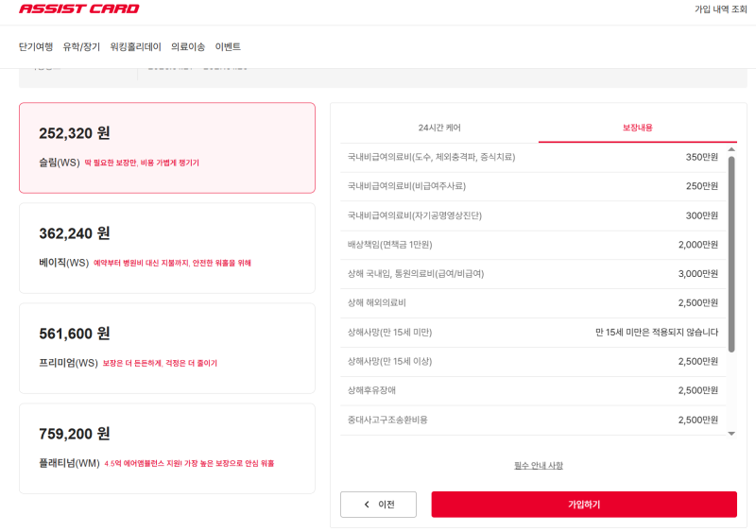Click the 상해사망(만 15세 이상) row

533,361
